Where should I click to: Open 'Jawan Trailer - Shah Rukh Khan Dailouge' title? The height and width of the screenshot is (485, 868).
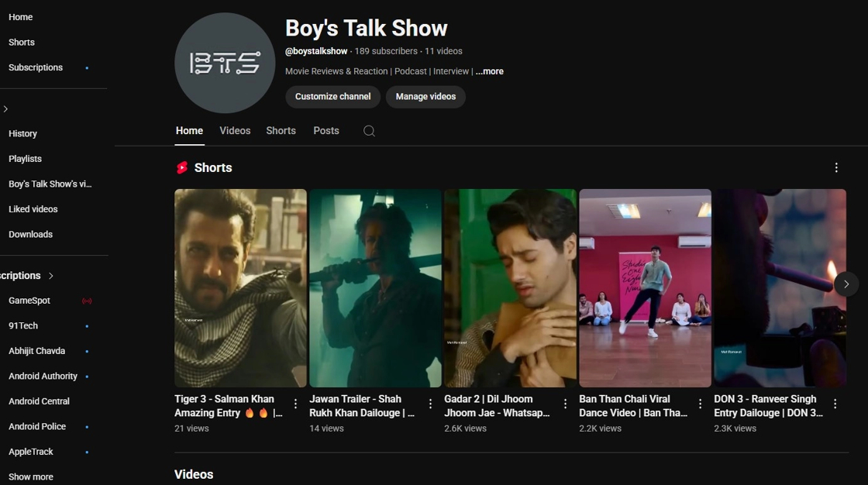tap(361, 406)
